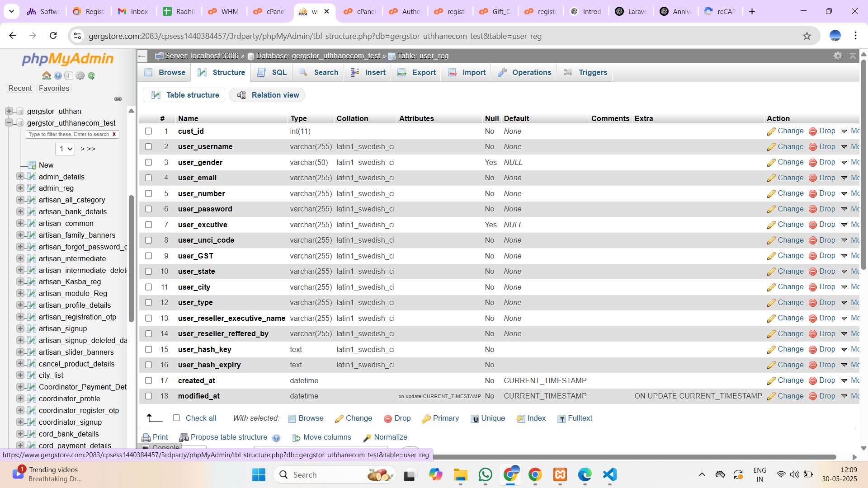Expand the gergstor_uthhan database node
Viewport: 868px width, 488px height.
pos(9,111)
